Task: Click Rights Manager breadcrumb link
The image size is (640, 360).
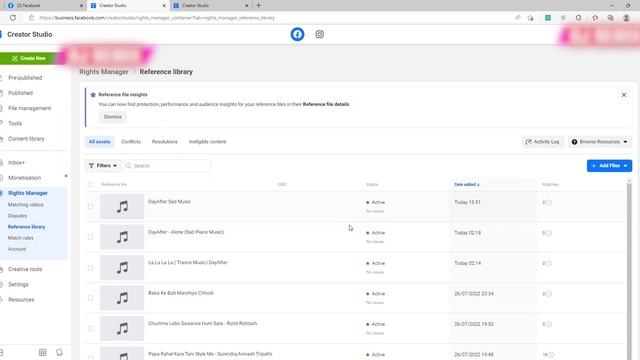Action: click(104, 72)
